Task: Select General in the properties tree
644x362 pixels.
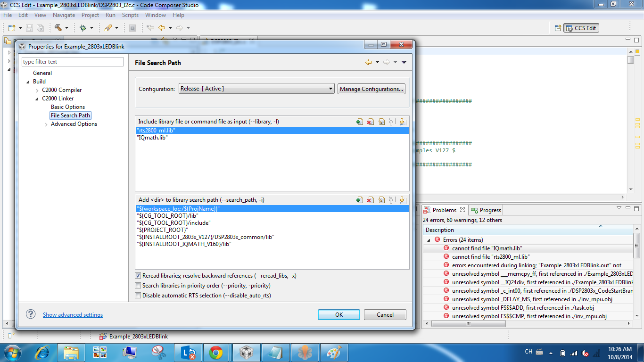Action: (42, 73)
